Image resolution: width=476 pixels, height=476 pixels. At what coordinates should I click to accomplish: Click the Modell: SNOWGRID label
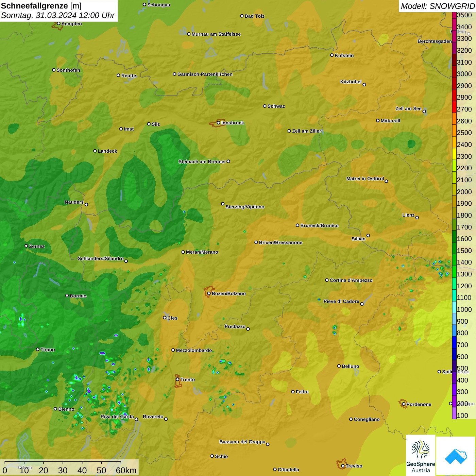438,6
